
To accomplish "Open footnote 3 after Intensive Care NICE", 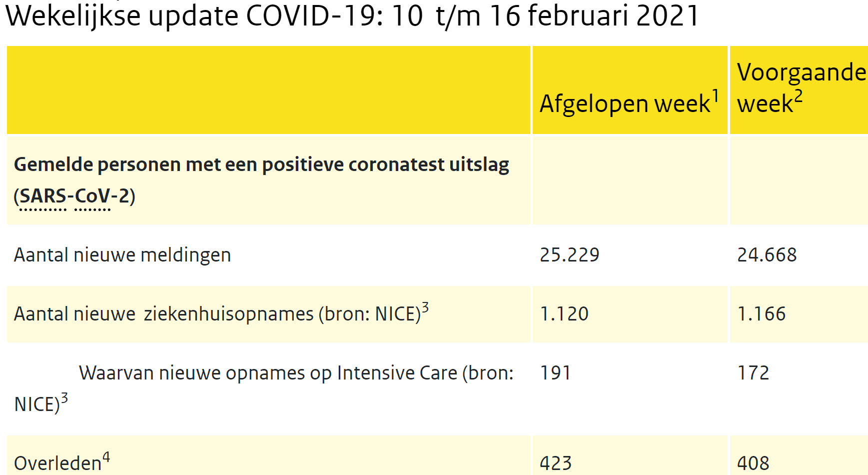I will click(64, 398).
